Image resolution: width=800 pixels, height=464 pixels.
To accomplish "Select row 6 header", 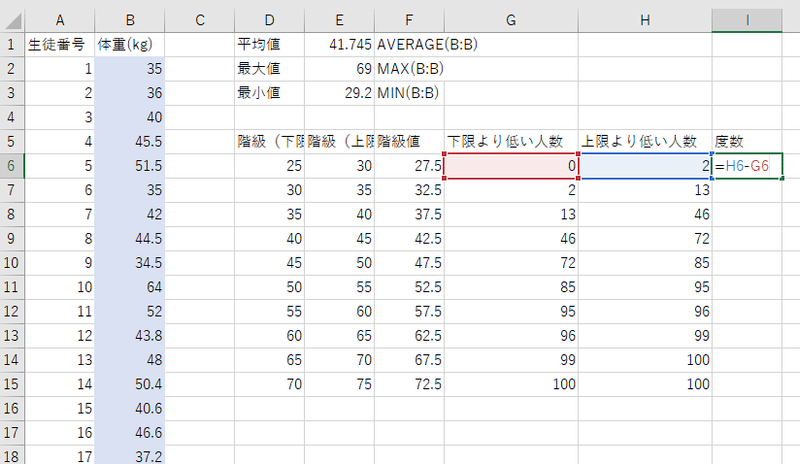I will pos(12,166).
